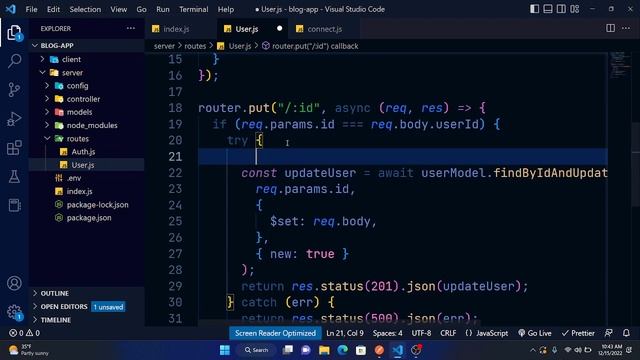Collapse the server folder

72,73
